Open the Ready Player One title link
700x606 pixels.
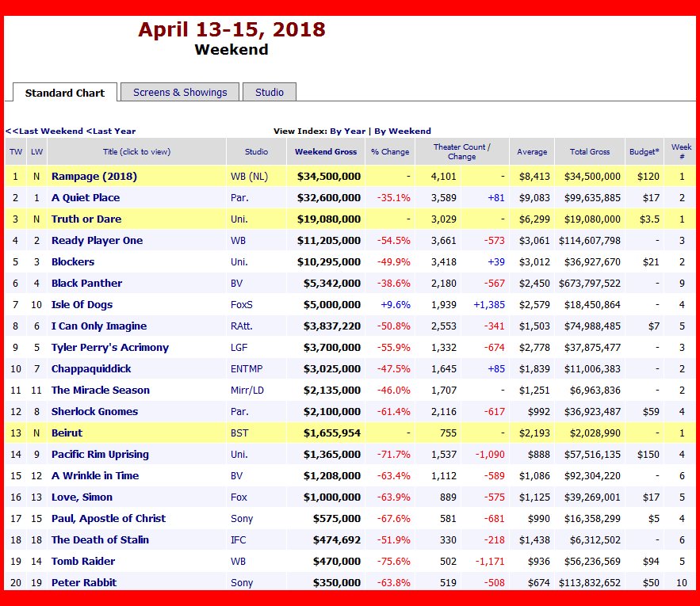(x=97, y=241)
